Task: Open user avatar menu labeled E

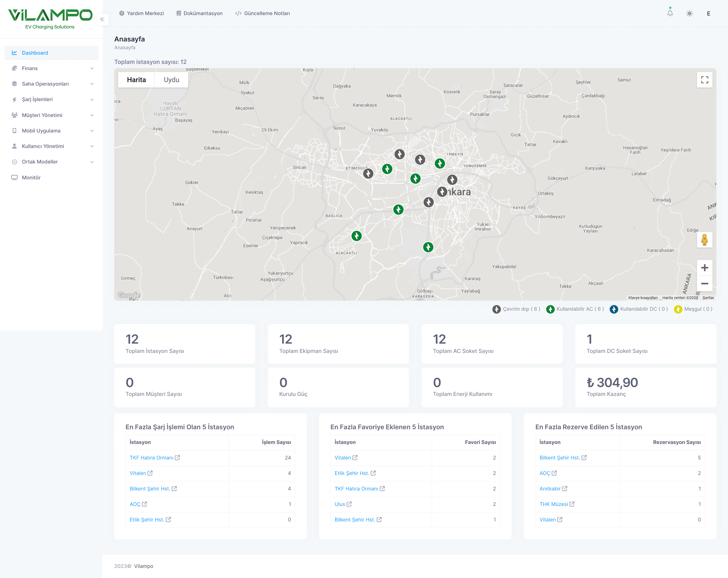Action: (x=708, y=14)
